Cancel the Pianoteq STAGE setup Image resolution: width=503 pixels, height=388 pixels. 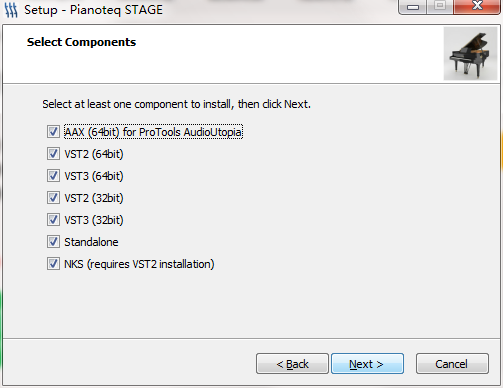[452, 364]
